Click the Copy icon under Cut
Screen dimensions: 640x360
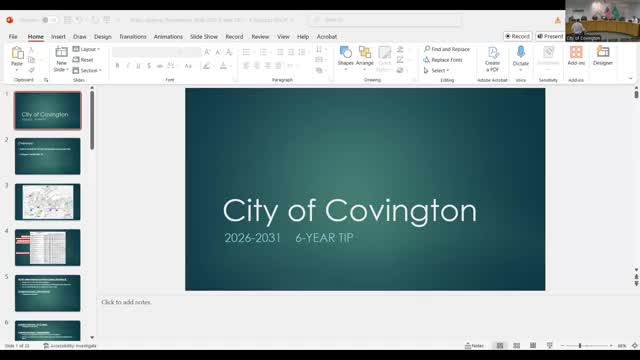coord(31,60)
